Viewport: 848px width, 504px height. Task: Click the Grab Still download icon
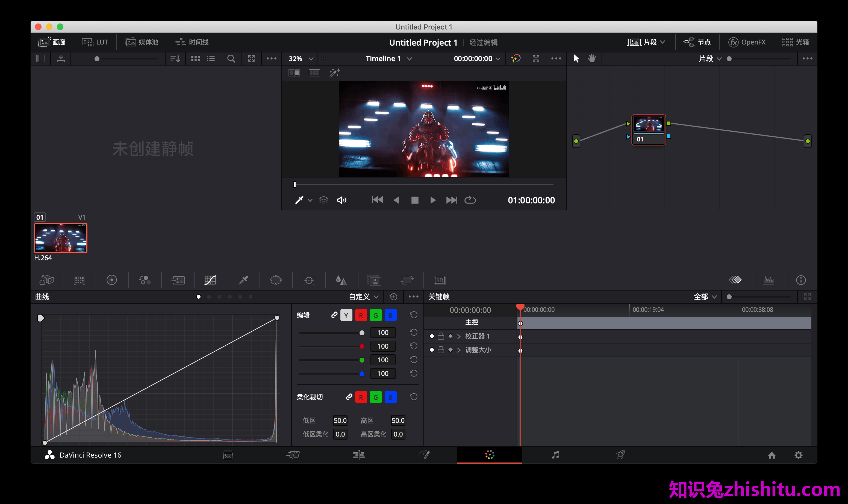point(61,58)
